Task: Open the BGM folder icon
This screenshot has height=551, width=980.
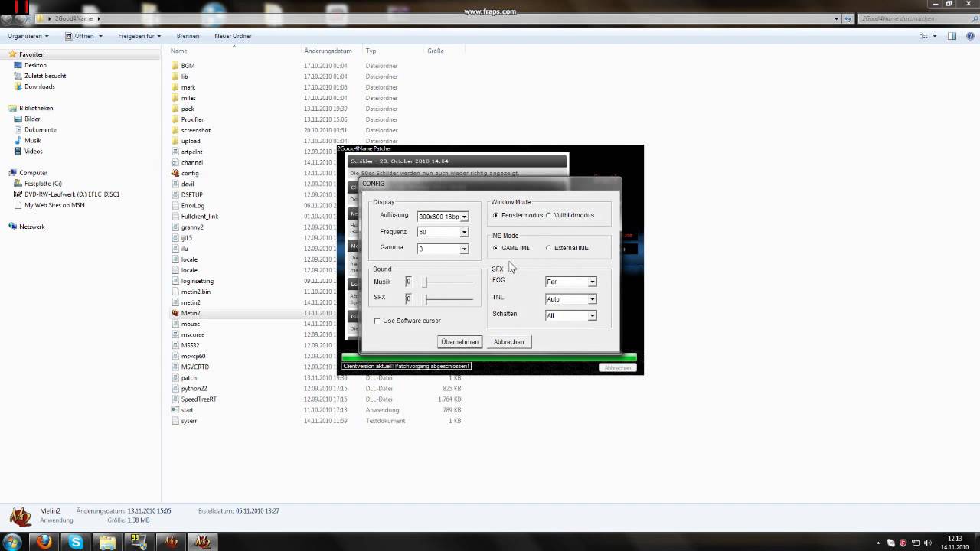Action: pos(175,66)
